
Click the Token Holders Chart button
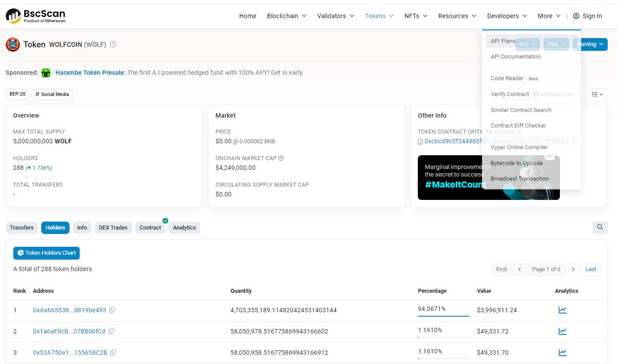click(46, 253)
